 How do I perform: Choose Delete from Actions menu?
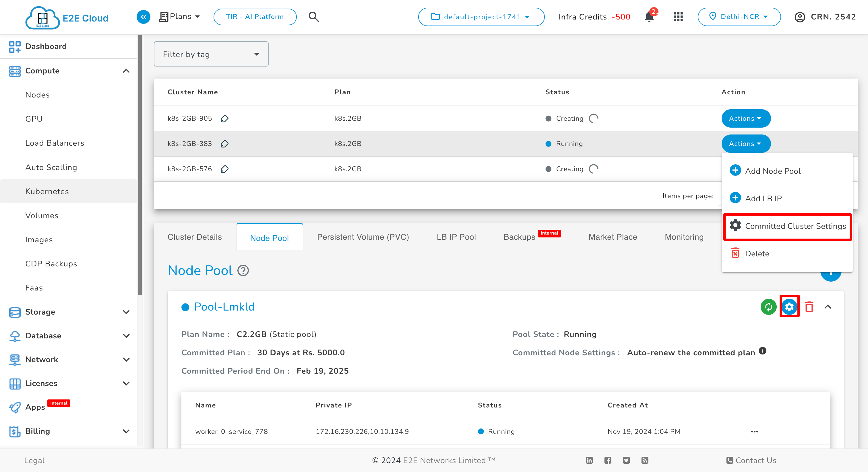(x=787, y=254)
